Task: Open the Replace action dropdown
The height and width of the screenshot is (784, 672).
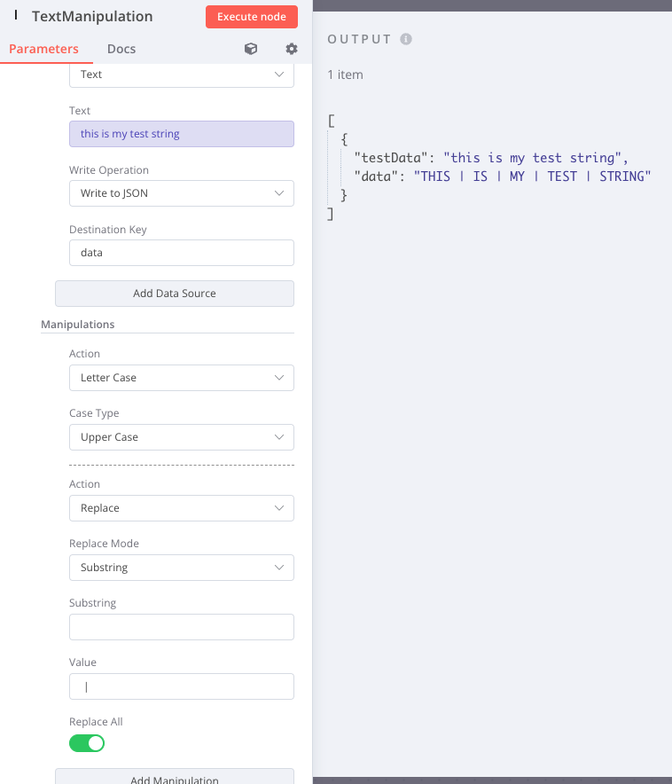Action: [x=182, y=508]
